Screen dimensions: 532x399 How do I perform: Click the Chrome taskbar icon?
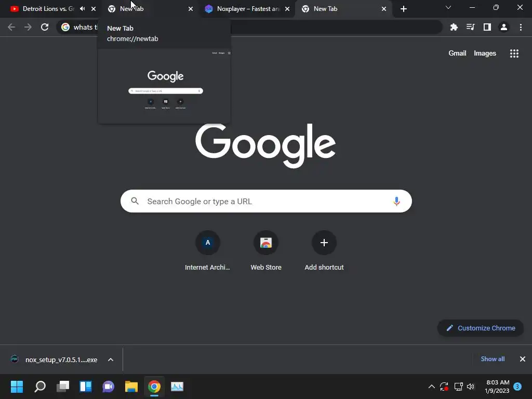coord(154,387)
